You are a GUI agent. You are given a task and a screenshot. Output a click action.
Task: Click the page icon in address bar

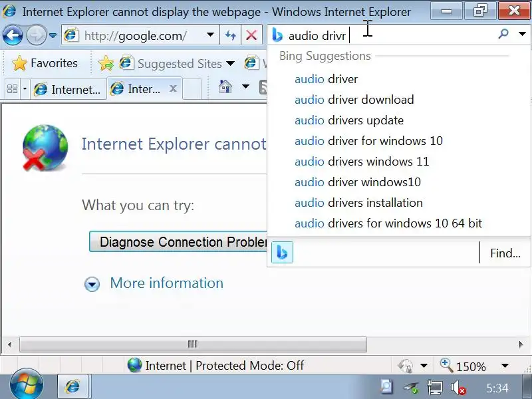[x=71, y=35]
